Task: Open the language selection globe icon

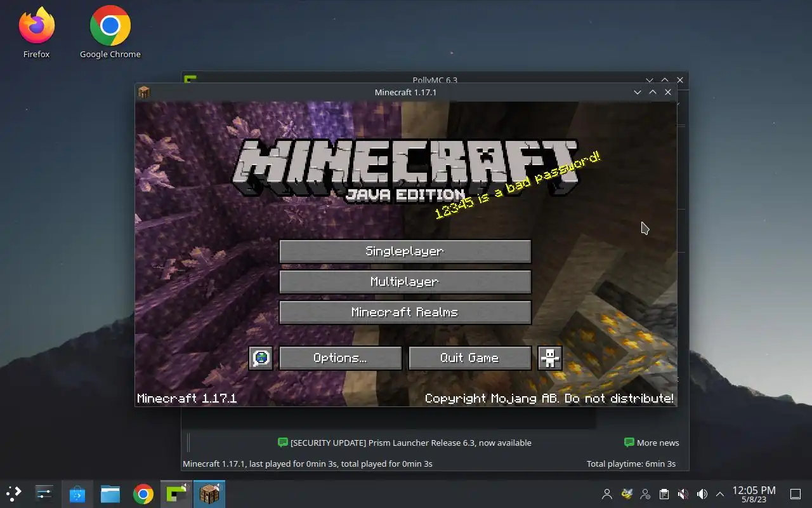Action: coord(261,358)
